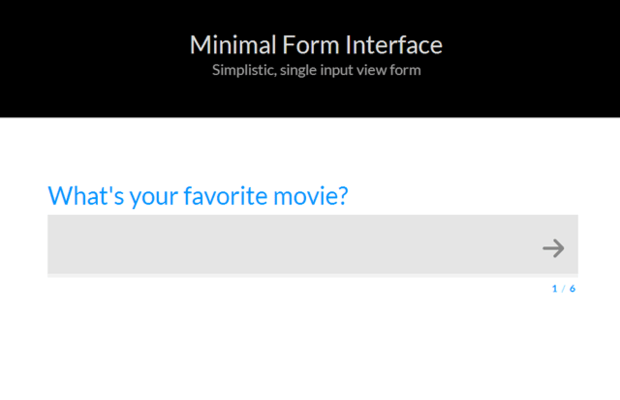Click the word "favorite" in the question
Viewport: 620px width, 400px height.
[x=225, y=196]
